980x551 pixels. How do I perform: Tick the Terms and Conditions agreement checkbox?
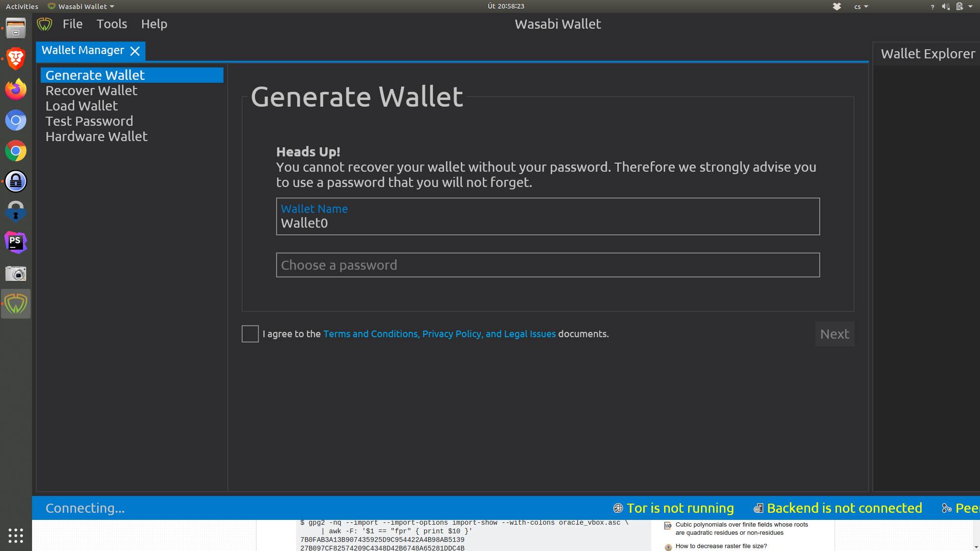(250, 334)
